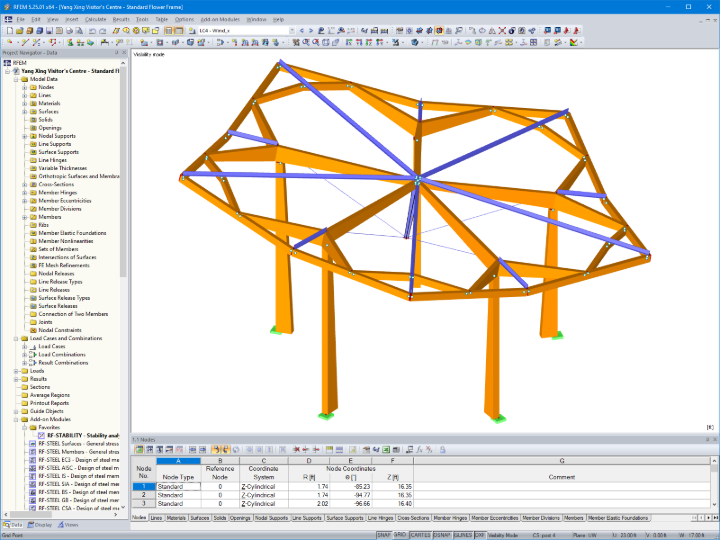This screenshot has width=720, height=540.
Task: Click the red X delete icon in toolbar
Action: [x=502, y=31]
